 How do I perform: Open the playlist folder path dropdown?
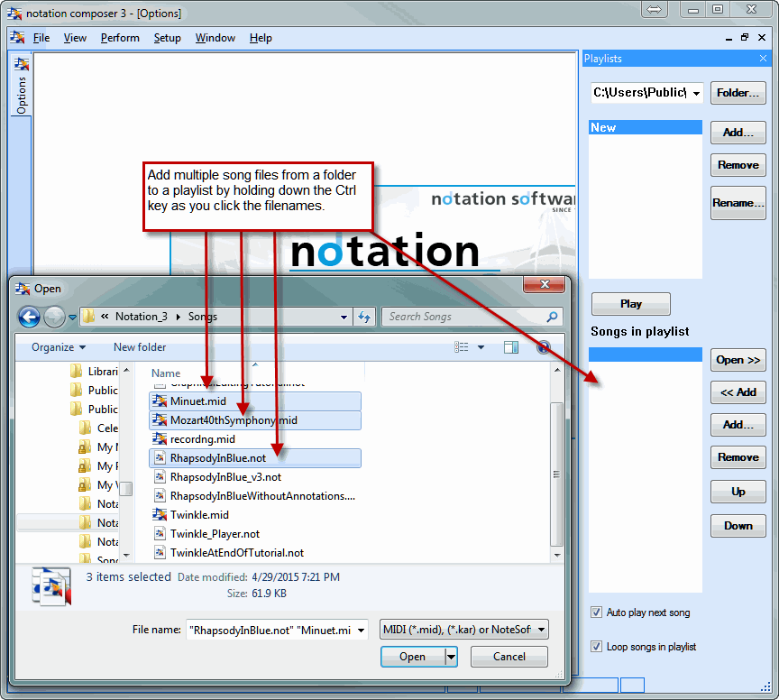click(696, 93)
